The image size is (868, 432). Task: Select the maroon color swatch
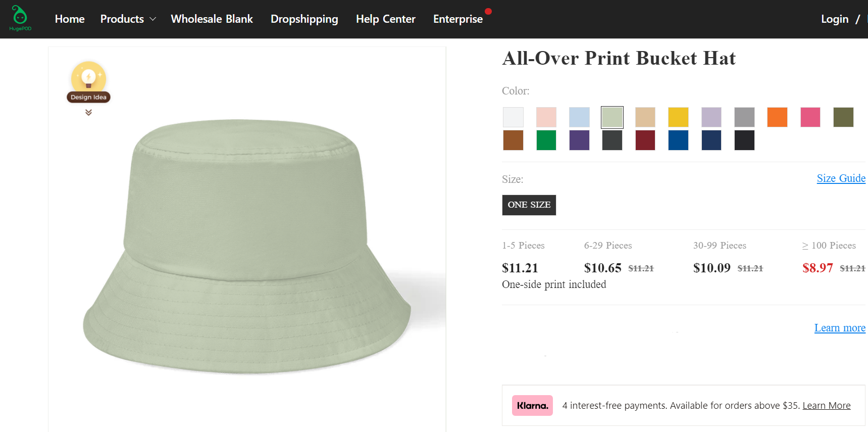[645, 140]
